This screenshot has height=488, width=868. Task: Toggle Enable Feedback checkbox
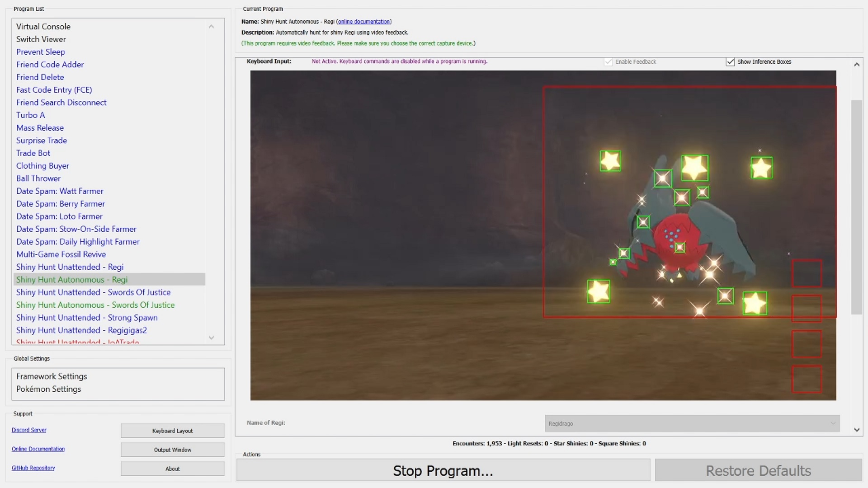[609, 62]
